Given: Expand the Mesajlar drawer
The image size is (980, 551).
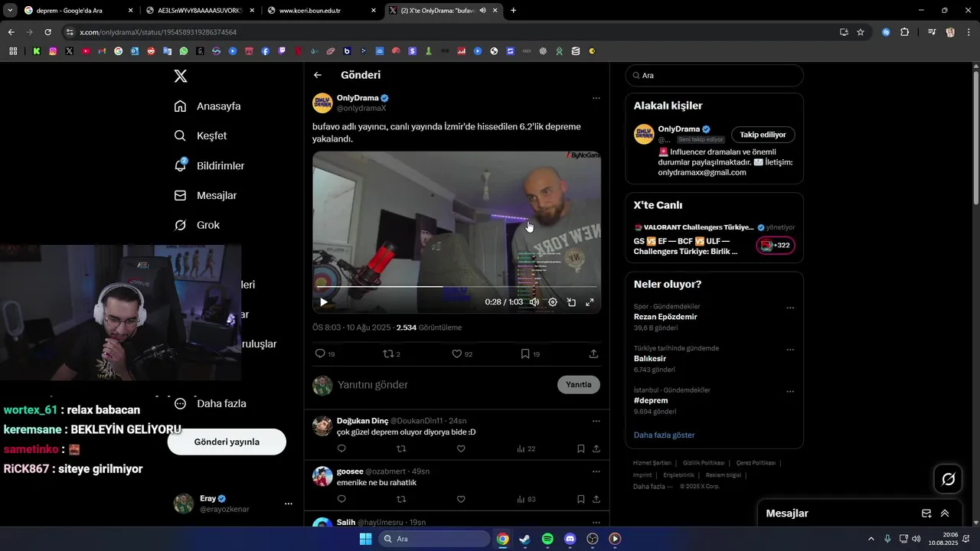Looking at the screenshot, I should 945,514.
